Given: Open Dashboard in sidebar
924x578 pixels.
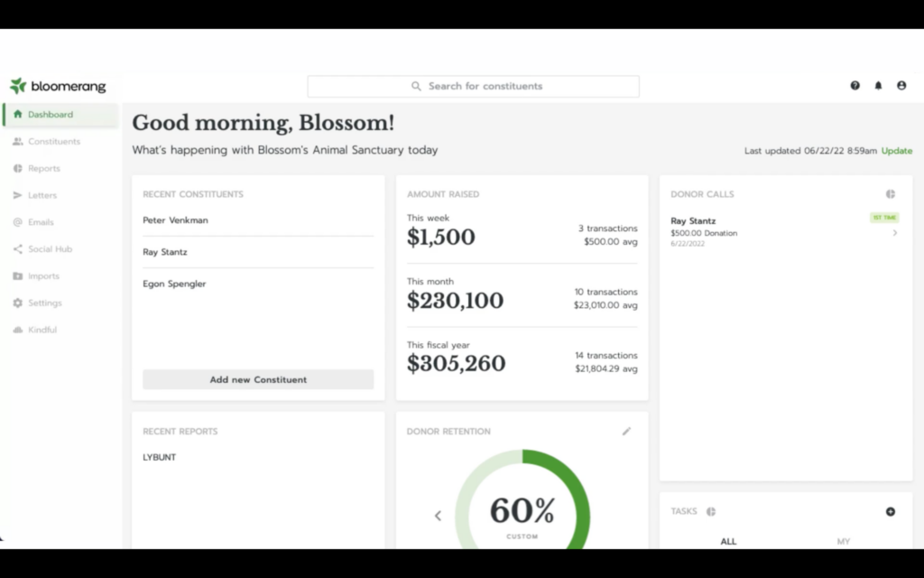Looking at the screenshot, I should coord(61,115).
